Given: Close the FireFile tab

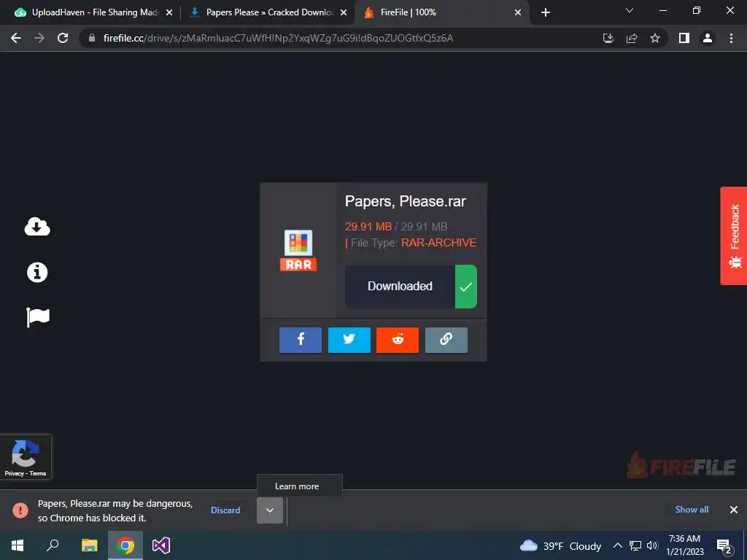Looking at the screenshot, I should pos(518,13).
